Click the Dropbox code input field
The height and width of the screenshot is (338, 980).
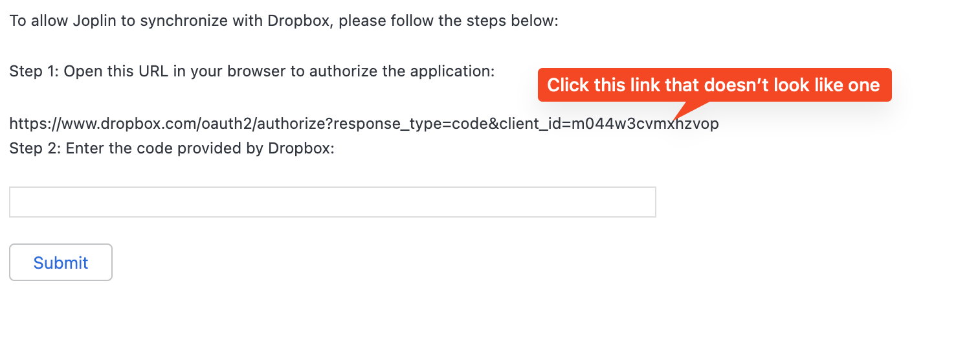tap(332, 202)
